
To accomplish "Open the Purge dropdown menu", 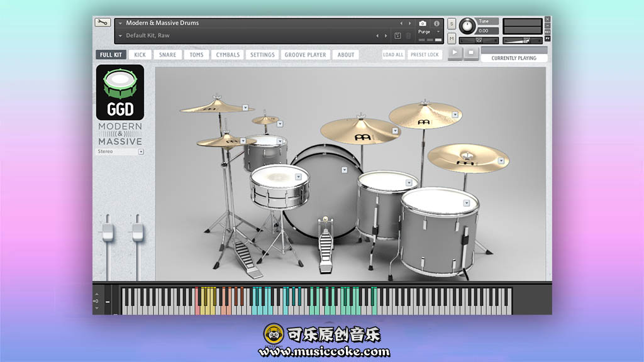I will [x=428, y=31].
